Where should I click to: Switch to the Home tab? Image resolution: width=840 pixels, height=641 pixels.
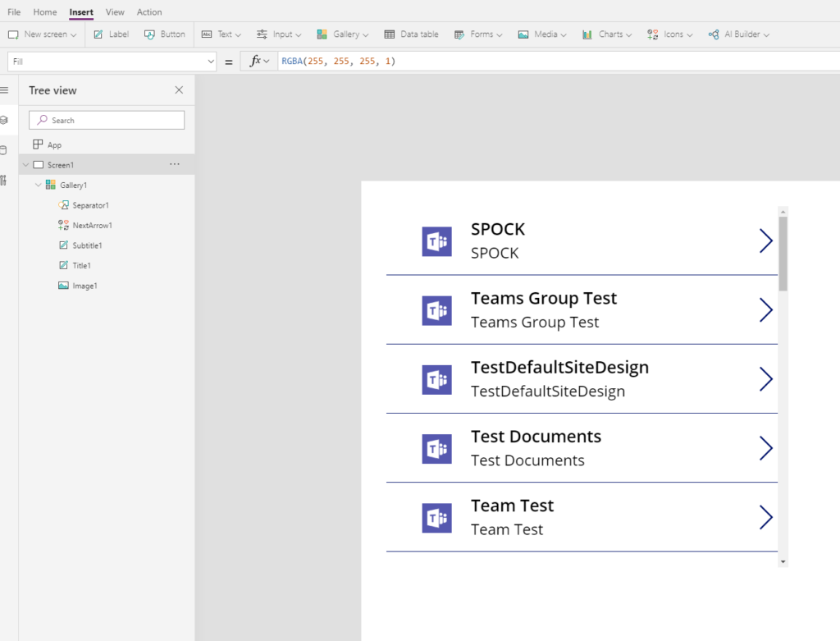[45, 11]
